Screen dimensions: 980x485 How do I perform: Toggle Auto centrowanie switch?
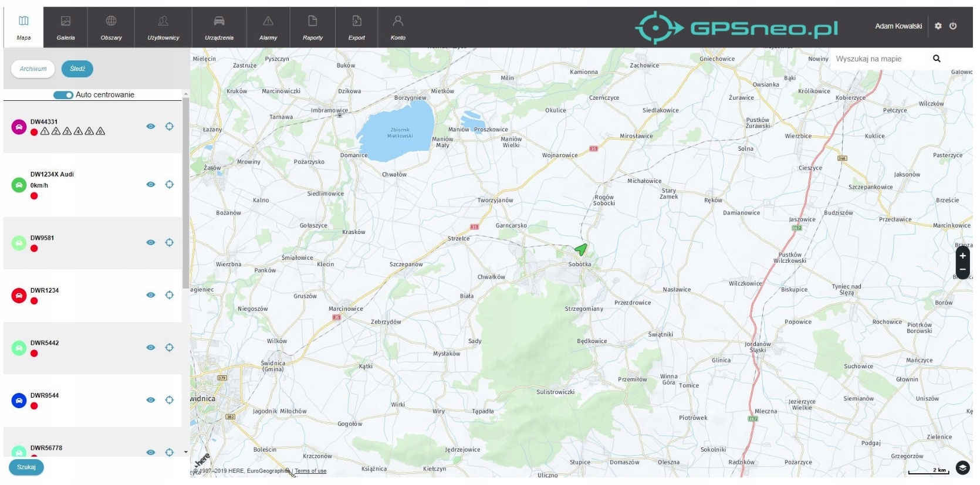point(63,95)
